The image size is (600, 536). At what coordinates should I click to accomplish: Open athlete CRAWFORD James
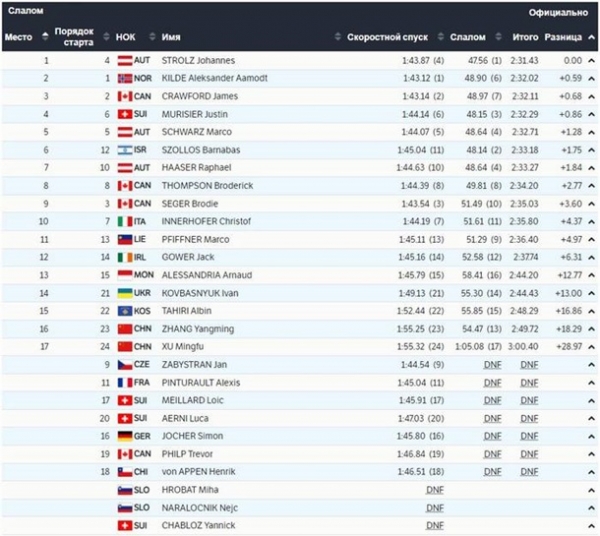click(x=199, y=96)
